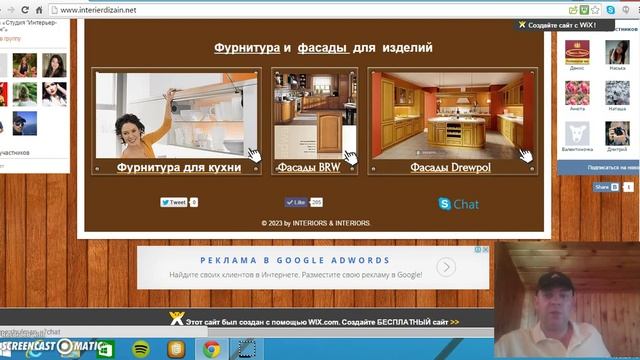
Task: Open the Drewpol facades kitchen image
Action: (452, 116)
